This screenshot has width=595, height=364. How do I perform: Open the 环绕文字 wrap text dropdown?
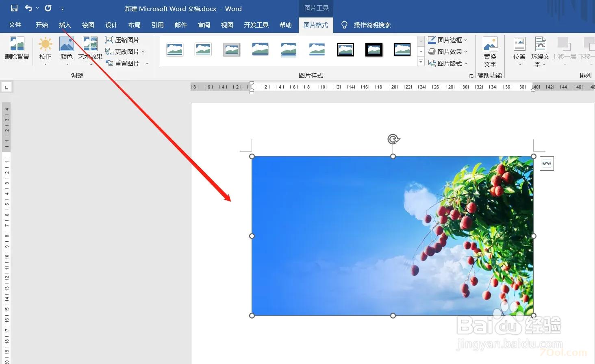(540, 52)
